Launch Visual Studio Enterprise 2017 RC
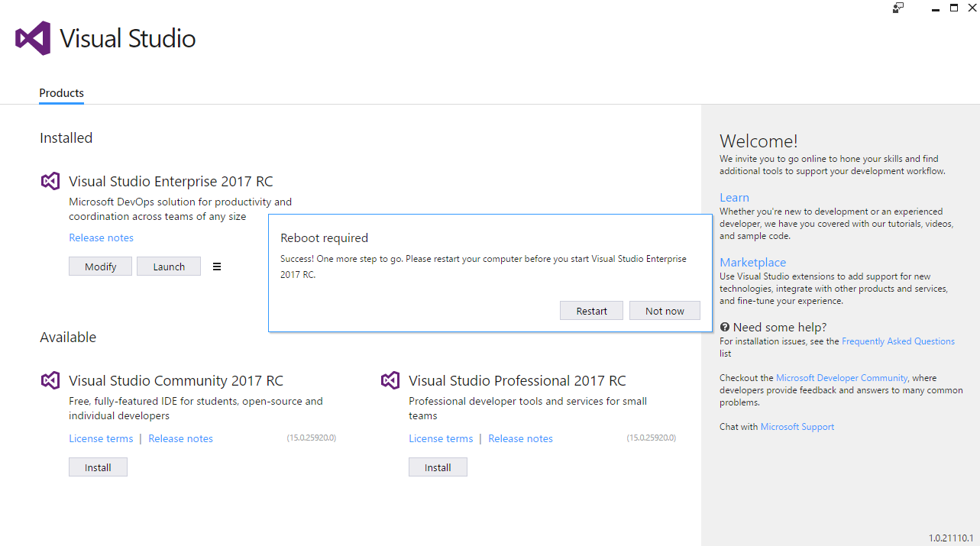The image size is (980, 546). pos(168,266)
